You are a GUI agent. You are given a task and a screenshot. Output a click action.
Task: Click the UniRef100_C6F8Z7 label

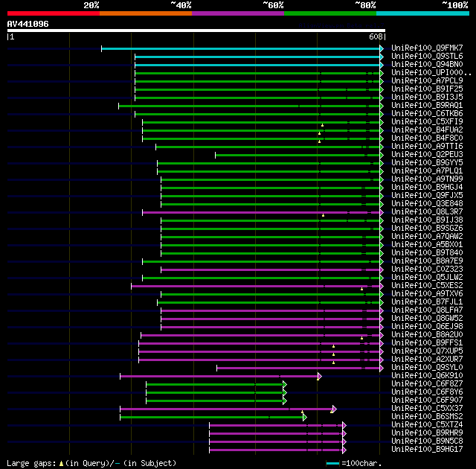pos(427,384)
